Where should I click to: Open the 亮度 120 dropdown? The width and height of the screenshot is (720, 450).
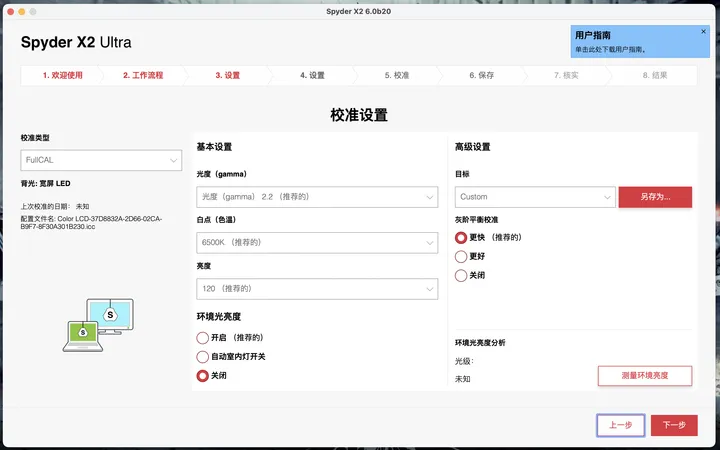tap(317, 289)
